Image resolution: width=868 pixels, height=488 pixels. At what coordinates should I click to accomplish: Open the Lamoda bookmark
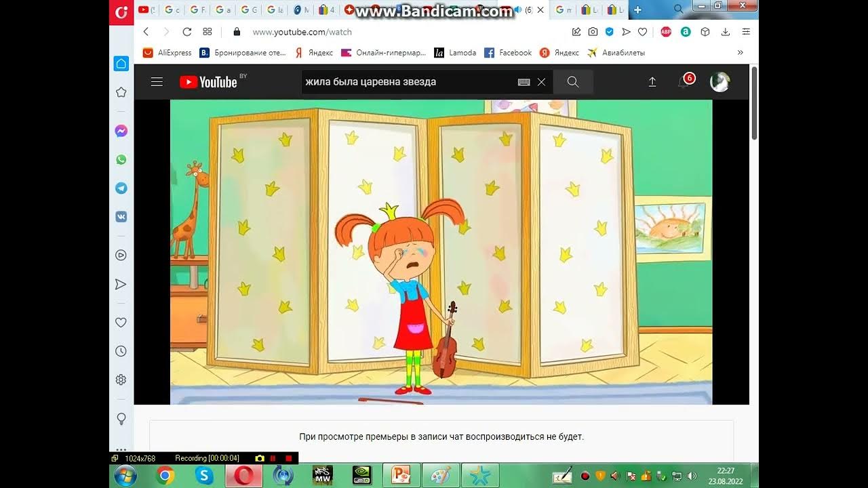point(455,52)
